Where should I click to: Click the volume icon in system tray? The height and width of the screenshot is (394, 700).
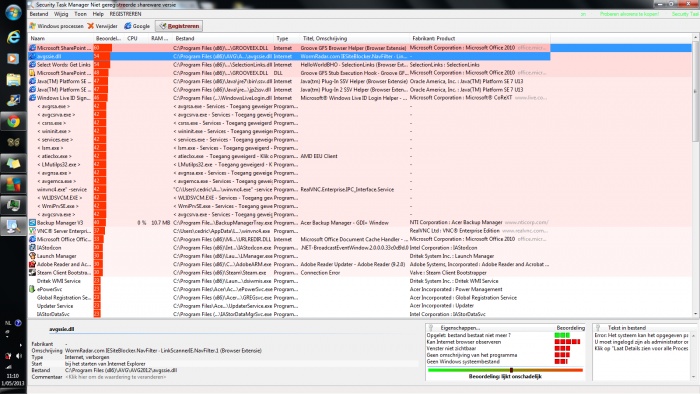tap(18, 356)
